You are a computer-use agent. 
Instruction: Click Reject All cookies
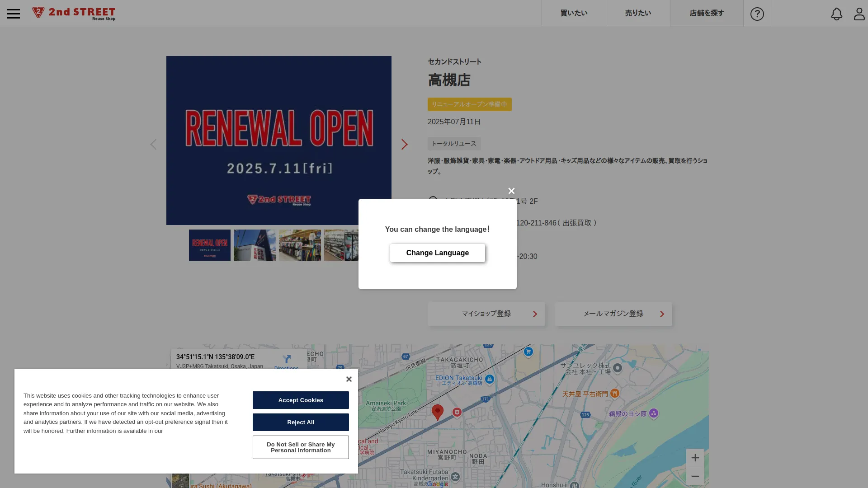pos(301,422)
